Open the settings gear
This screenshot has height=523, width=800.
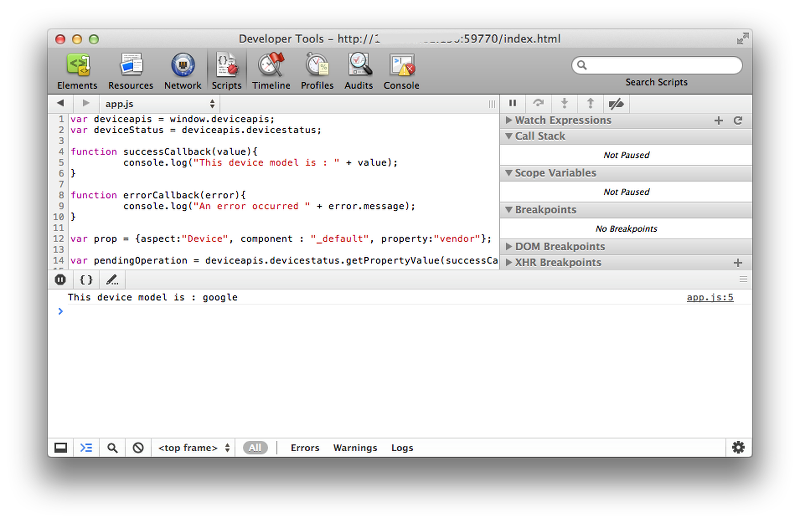738,447
